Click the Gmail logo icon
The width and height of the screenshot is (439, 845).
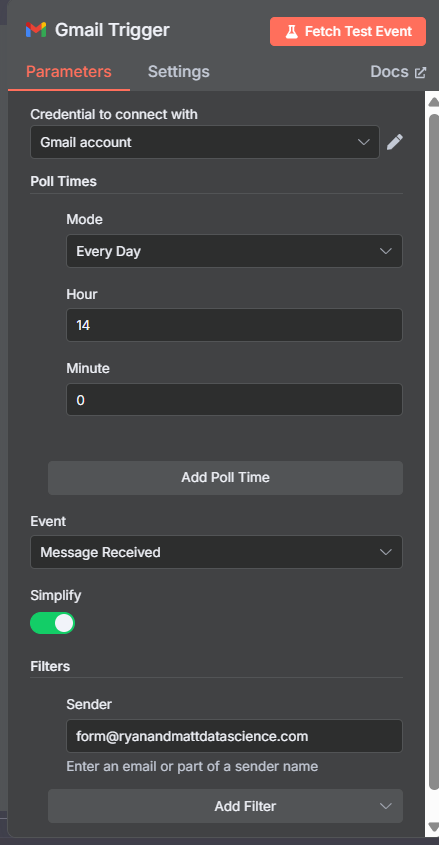tap(36, 30)
